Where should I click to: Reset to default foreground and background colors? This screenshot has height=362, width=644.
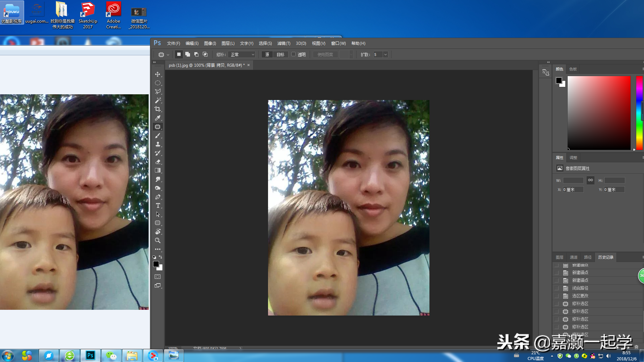[x=154, y=257]
